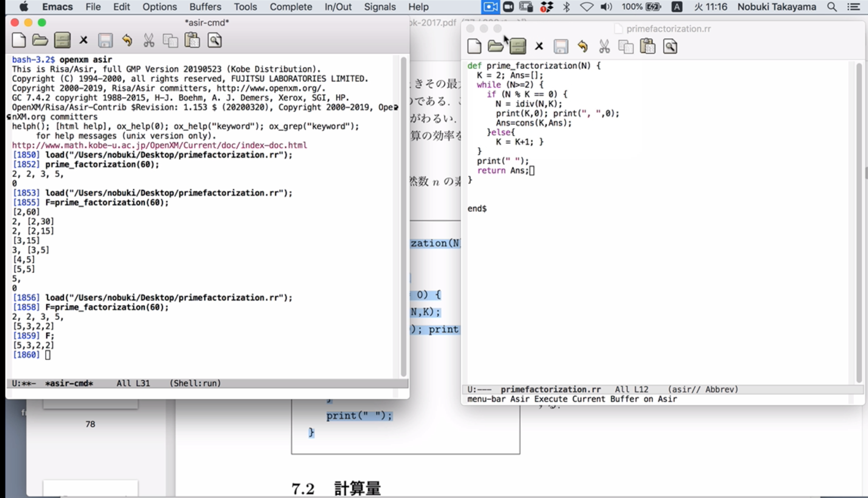Open the Edit menu

[x=121, y=7]
